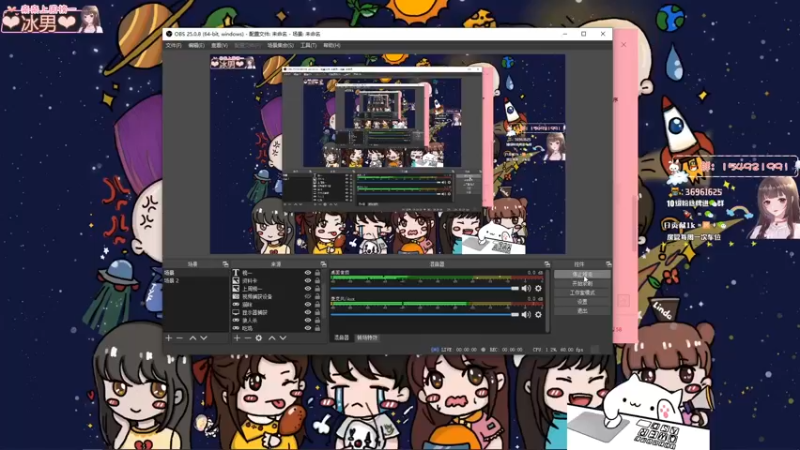Hide the 上周榜一 source with eye icon

click(x=308, y=288)
